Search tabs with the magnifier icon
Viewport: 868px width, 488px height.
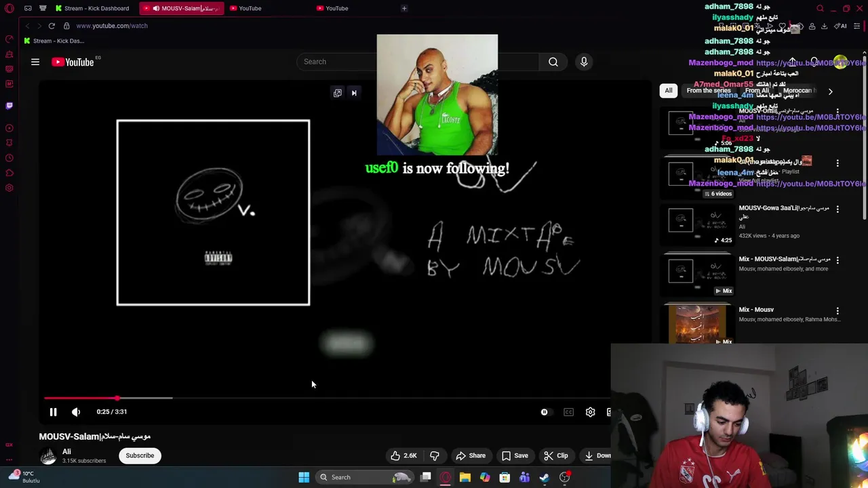coord(820,8)
